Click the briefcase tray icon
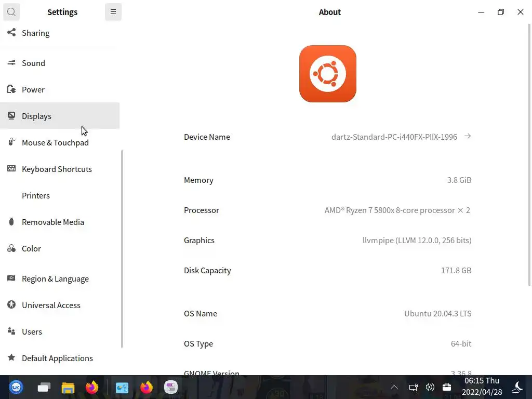This screenshot has height=399, width=532. point(447,387)
